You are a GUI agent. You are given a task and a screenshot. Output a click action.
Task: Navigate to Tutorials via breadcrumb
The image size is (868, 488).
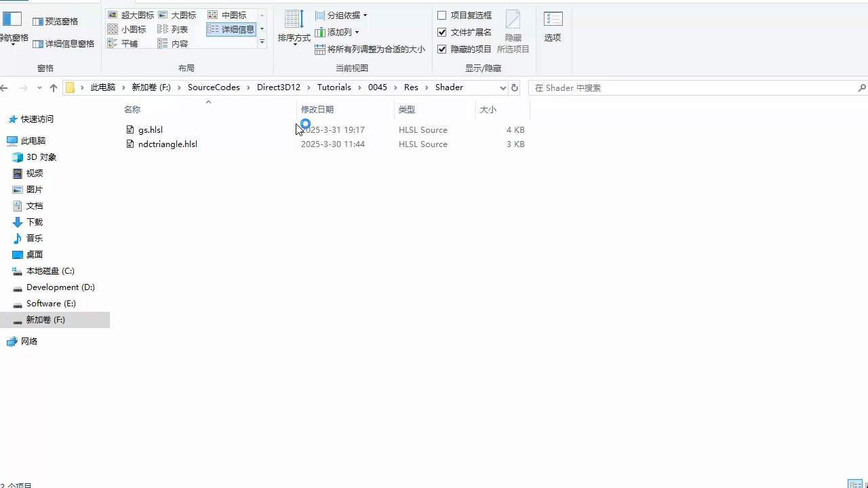[x=334, y=87]
